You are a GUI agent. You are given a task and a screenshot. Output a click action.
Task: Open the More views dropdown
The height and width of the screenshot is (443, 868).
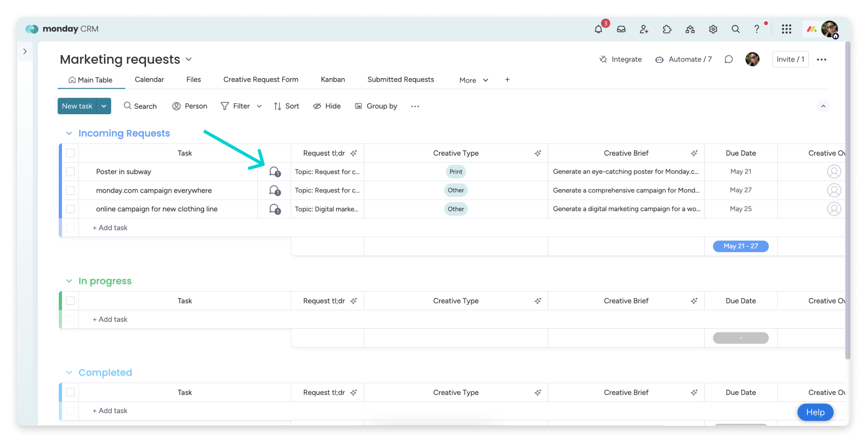pyautogui.click(x=474, y=80)
